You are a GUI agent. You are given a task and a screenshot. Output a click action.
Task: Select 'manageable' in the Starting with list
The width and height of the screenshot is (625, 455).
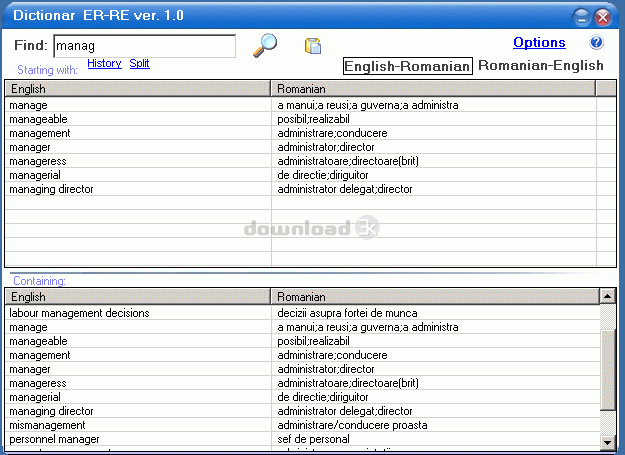pos(38,119)
